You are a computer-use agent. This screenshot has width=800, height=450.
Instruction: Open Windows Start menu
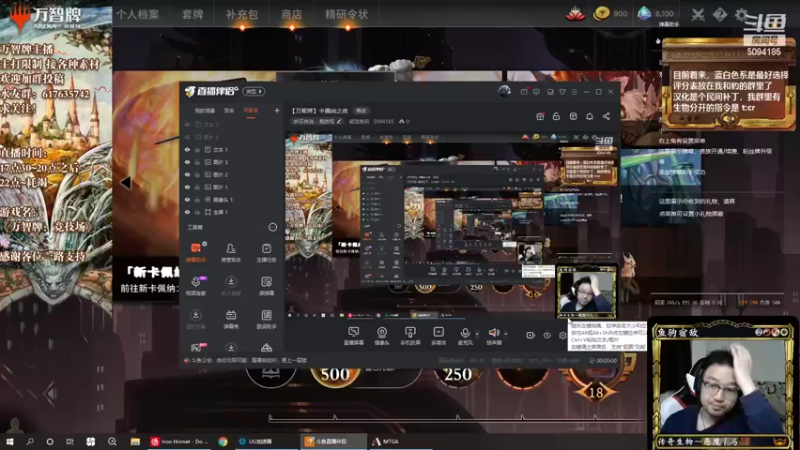tap(9, 442)
